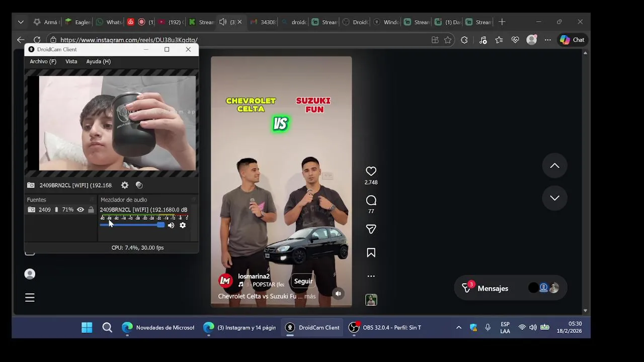Switch to the Novedades de Microsoft taskbar window
This screenshot has height=362, width=644.
tap(158, 328)
